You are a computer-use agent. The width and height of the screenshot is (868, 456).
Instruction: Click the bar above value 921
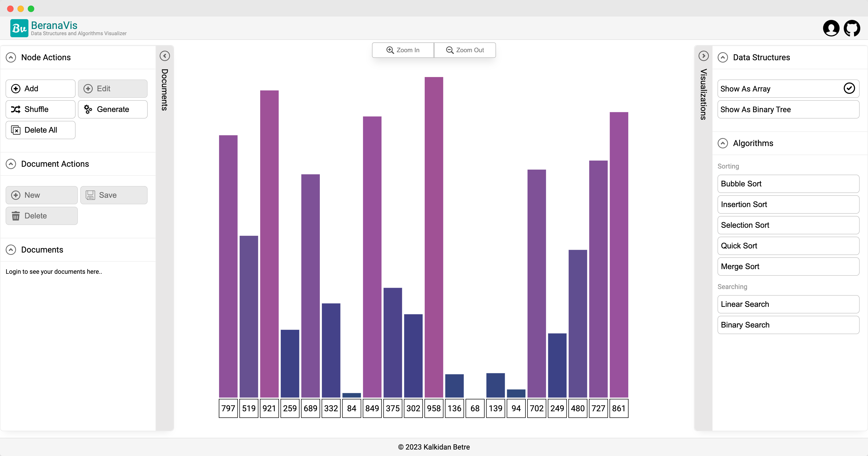click(x=269, y=244)
